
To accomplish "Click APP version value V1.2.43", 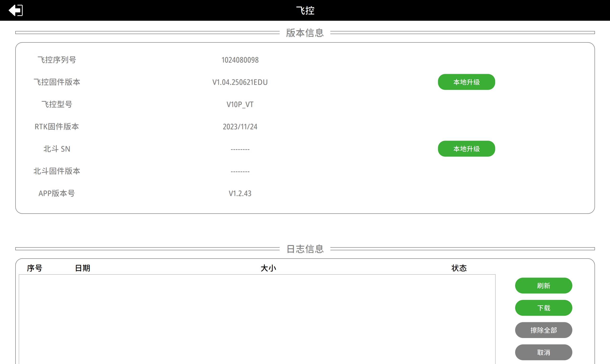I will pos(240,194).
